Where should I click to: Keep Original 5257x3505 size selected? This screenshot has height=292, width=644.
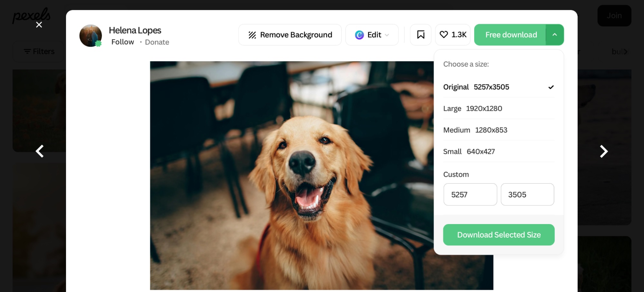click(x=476, y=87)
